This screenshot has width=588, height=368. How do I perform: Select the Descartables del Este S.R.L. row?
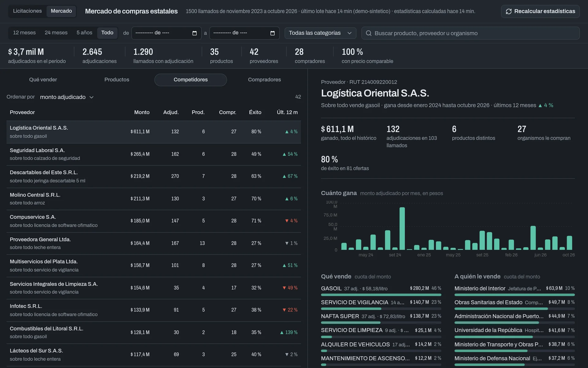(x=154, y=176)
